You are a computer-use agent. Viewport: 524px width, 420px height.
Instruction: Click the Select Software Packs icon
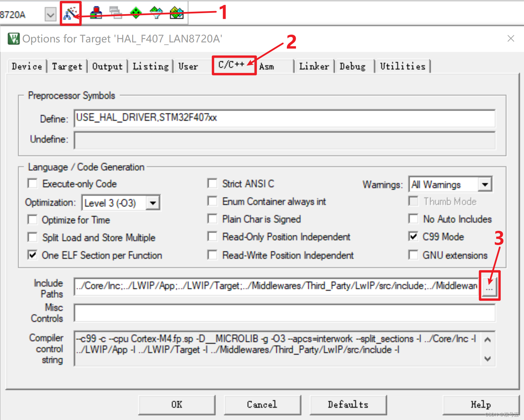click(156, 13)
